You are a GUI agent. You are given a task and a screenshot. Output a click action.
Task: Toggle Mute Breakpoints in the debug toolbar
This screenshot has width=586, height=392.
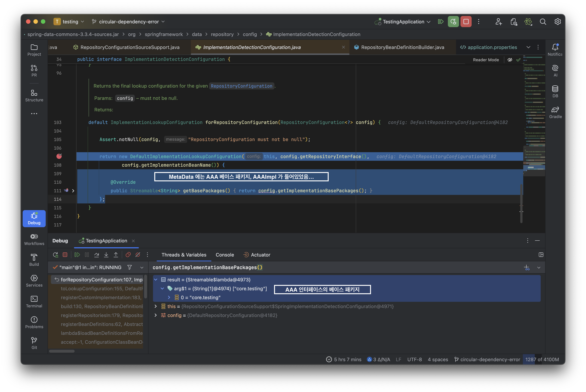(x=138, y=255)
